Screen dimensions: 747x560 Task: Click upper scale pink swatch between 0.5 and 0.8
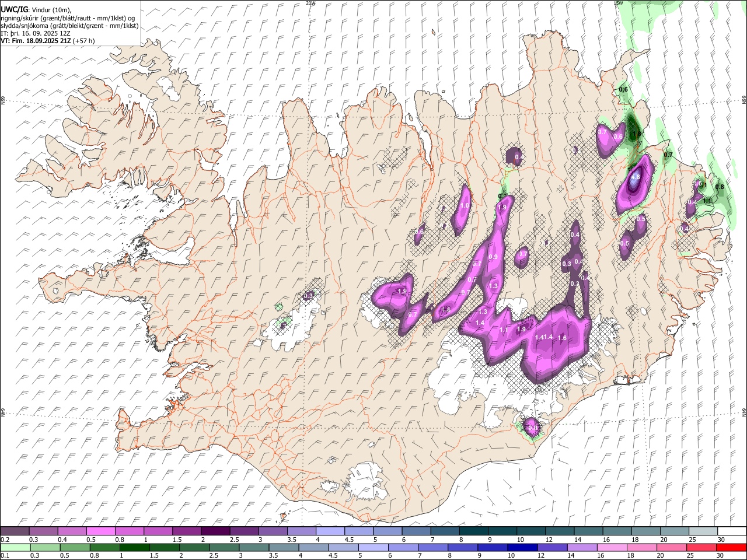point(100,531)
